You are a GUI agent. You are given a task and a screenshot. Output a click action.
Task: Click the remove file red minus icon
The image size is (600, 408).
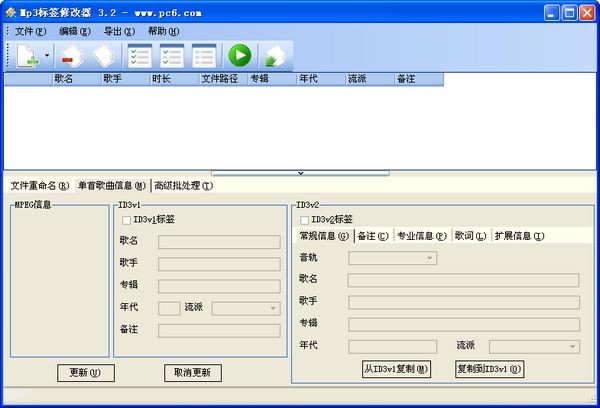tap(72, 57)
